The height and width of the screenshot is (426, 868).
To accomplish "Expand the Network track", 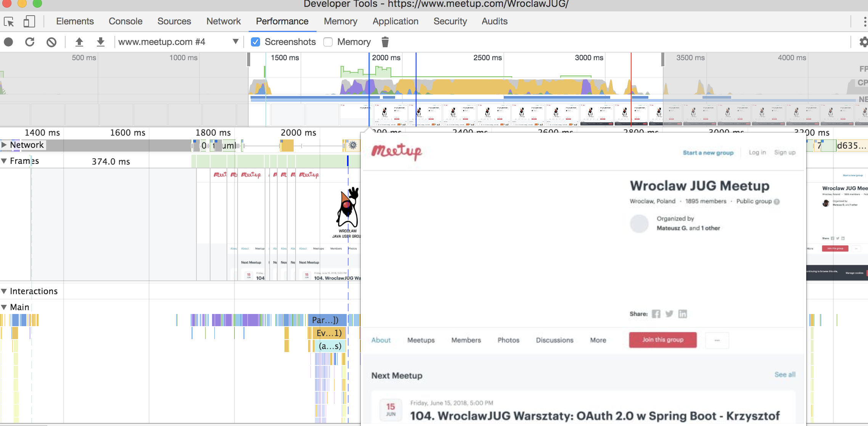I will click(x=4, y=145).
